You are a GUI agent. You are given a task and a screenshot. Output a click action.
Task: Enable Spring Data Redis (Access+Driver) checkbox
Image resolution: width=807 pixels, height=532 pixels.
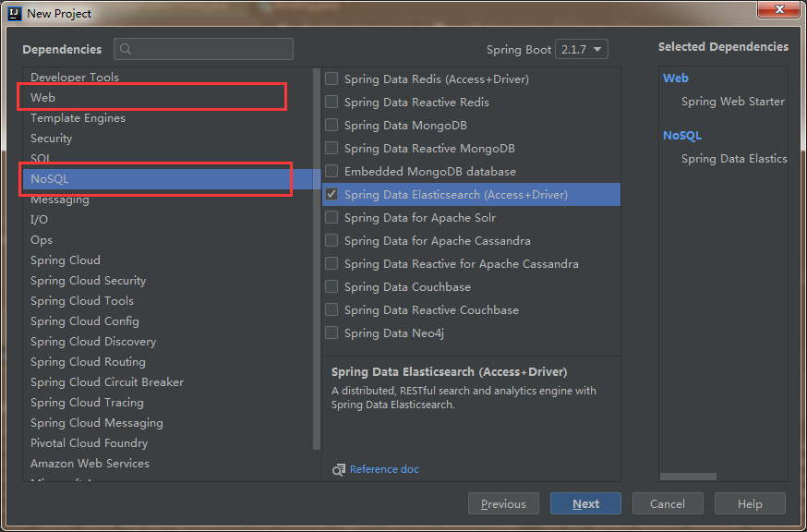click(331, 79)
